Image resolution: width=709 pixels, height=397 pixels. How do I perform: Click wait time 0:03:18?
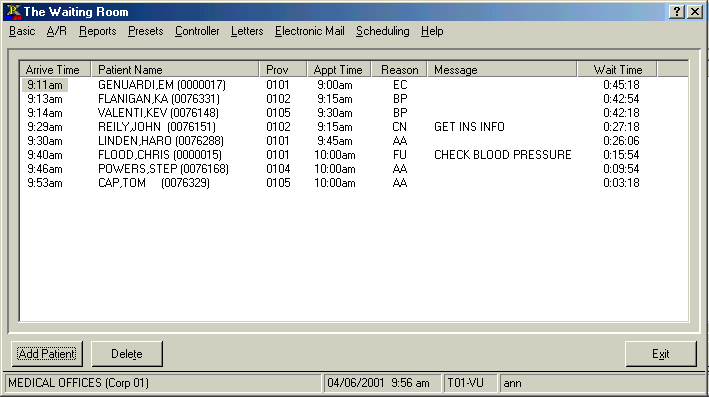coord(621,183)
